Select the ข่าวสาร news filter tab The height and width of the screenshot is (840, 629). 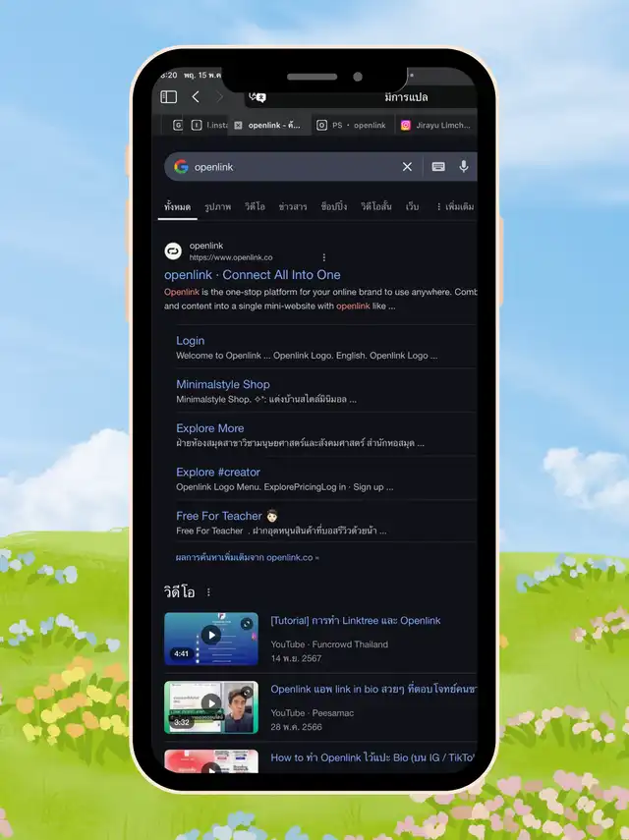(292, 207)
